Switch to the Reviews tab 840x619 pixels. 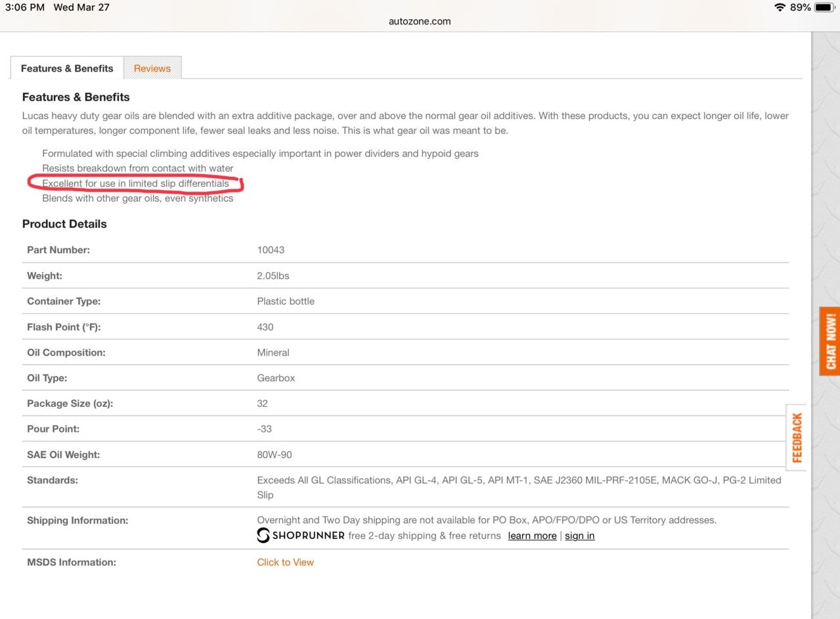click(x=152, y=68)
